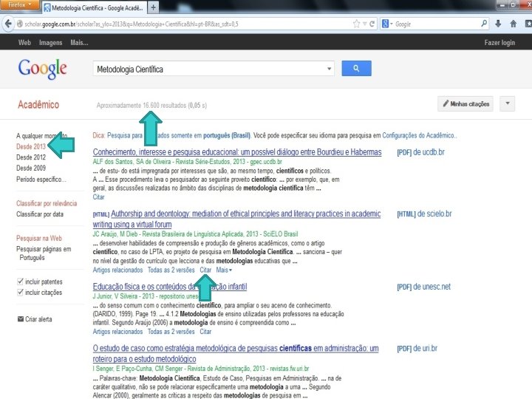Open Artigos relacionados under Authorship result
532x399 pixels.
pos(117,270)
